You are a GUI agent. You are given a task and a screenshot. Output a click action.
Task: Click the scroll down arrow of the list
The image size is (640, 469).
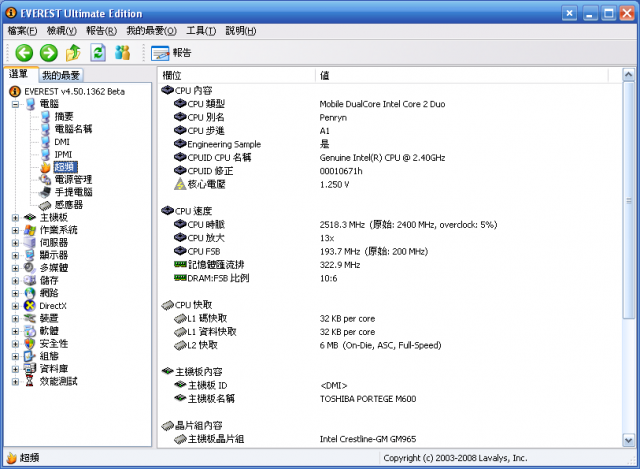click(x=629, y=440)
